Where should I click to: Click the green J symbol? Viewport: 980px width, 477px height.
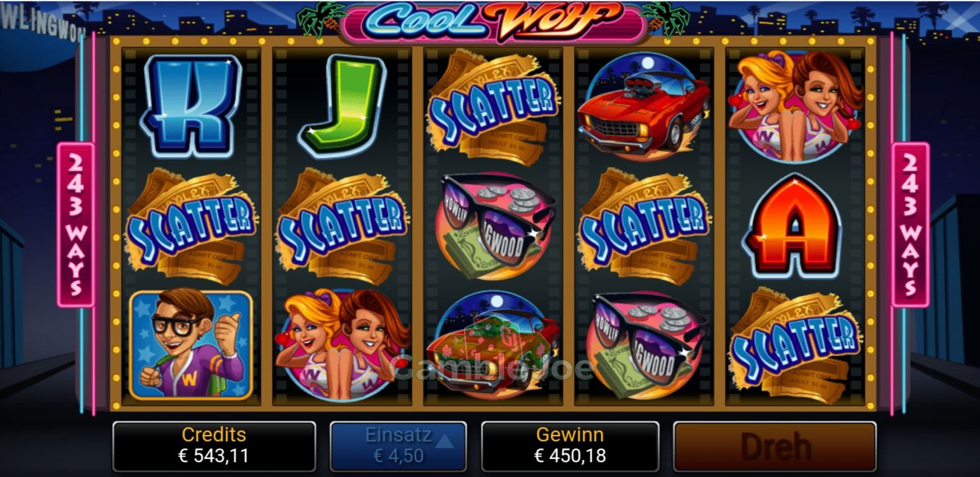click(343, 106)
